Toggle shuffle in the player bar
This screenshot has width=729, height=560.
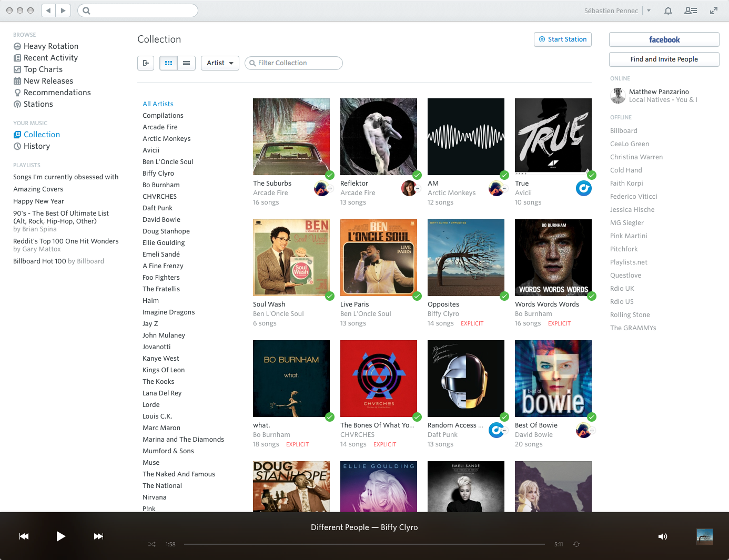[x=151, y=544]
